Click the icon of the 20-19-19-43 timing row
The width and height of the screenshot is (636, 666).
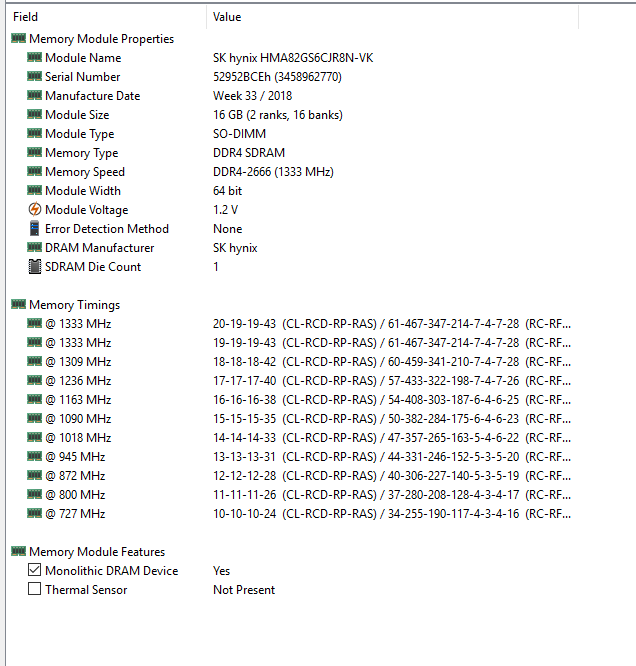pos(34,323)
